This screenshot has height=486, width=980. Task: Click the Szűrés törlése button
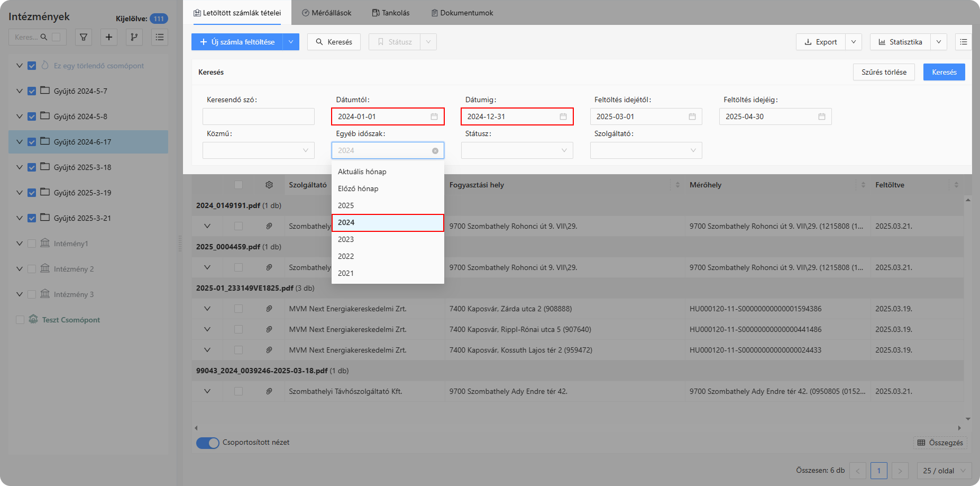884,72
